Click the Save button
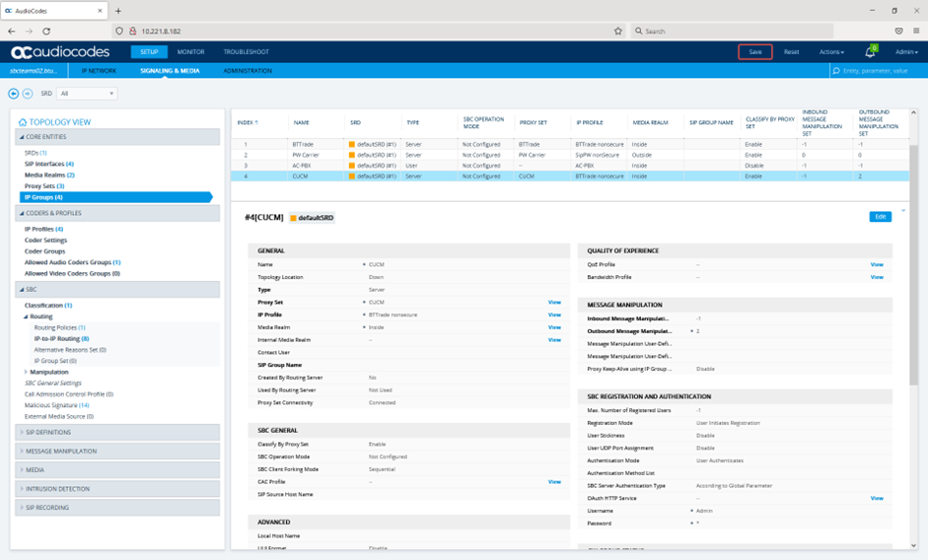928x560 pixels. click(x=755, y=52)
